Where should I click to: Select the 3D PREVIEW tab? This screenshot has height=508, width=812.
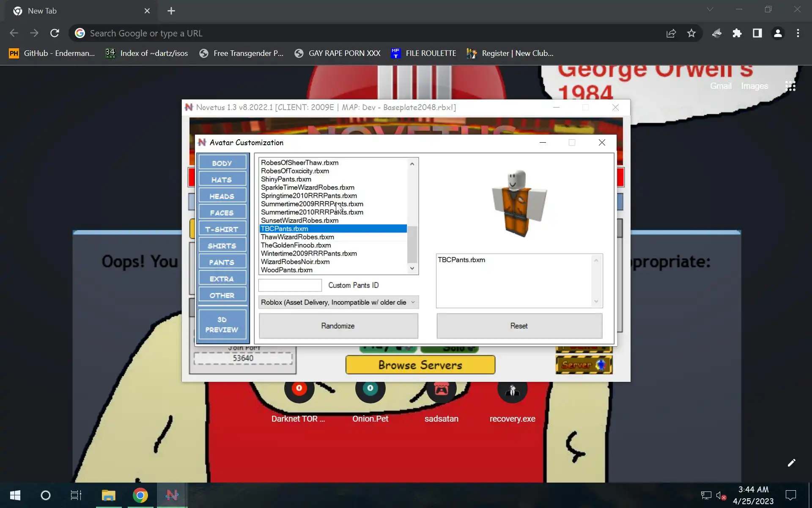[x=222, y=325]
